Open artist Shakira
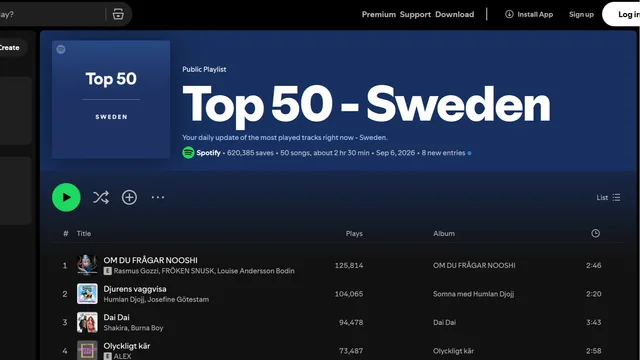This screenshot has height=360, width=640. point(116,328)
